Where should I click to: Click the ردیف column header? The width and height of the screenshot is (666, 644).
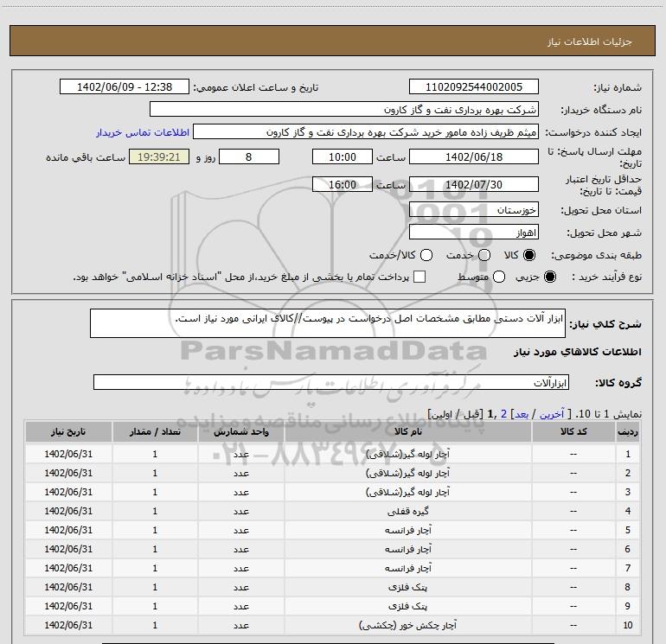628,431
